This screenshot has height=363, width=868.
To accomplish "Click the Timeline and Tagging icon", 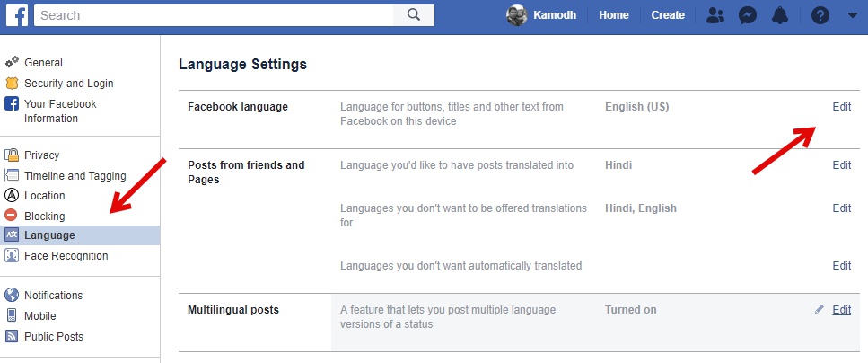I will click(12, 175).
